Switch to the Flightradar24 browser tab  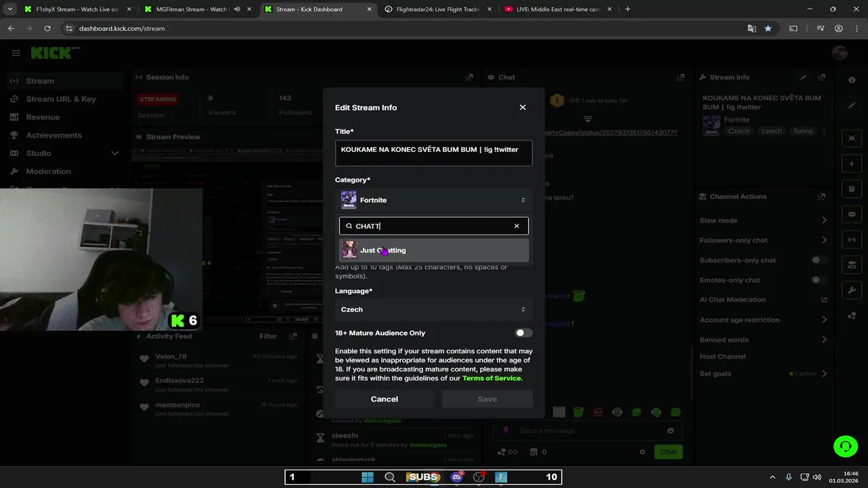pos(438,9)
